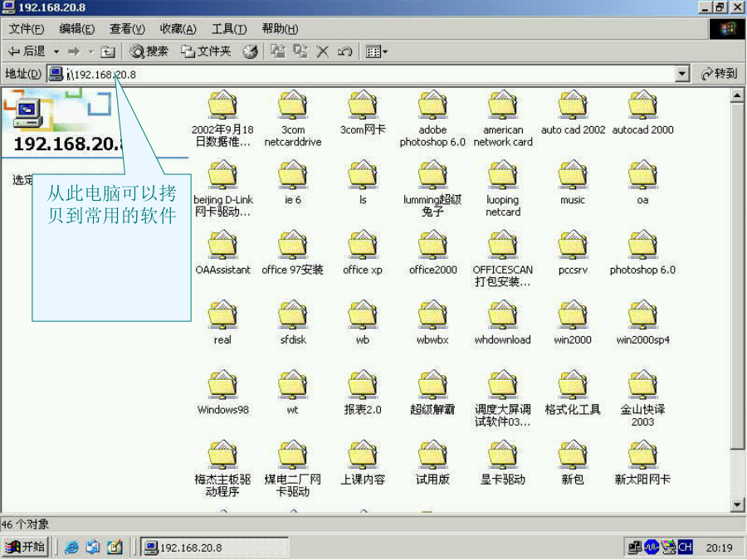Open the 帮助(H) menu

click(281, 29)
